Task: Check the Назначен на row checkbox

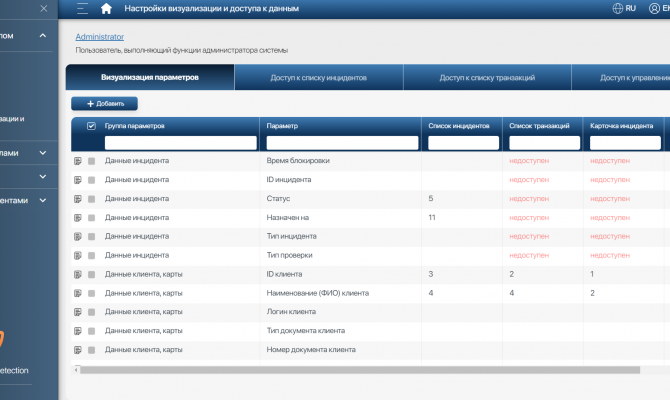Action: point(91,218)
